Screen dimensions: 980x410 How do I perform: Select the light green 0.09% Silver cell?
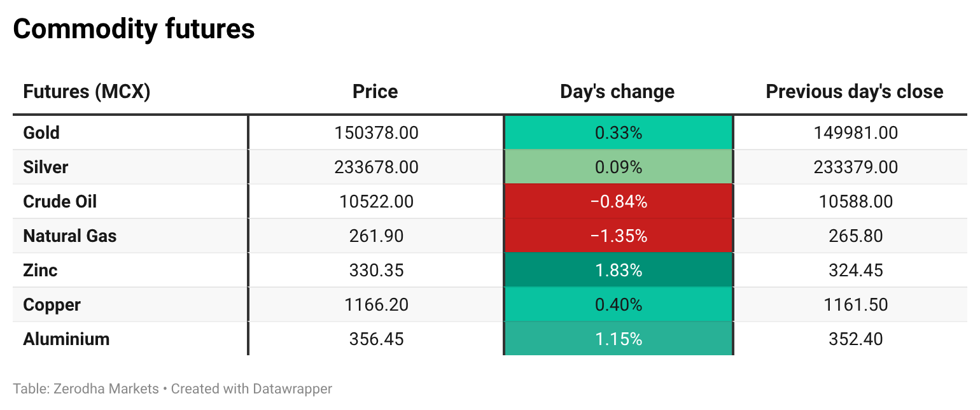pyautogui.click(x=619, y=167)
